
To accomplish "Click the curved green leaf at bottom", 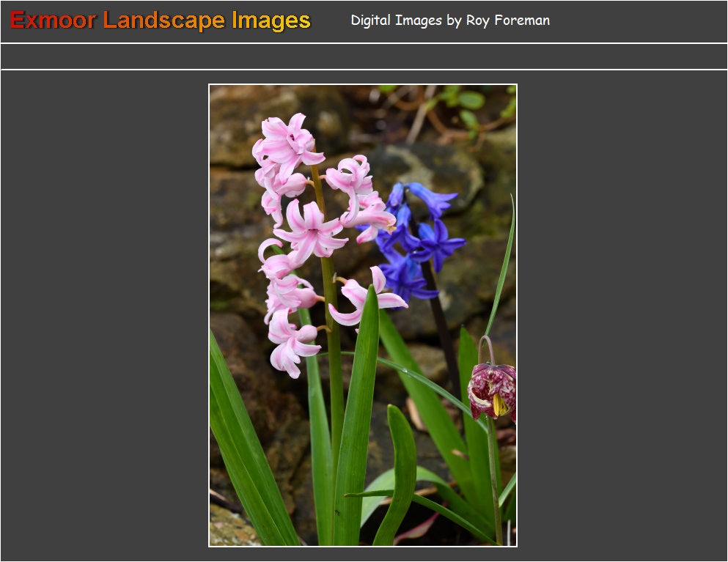I will coord(402,469).
